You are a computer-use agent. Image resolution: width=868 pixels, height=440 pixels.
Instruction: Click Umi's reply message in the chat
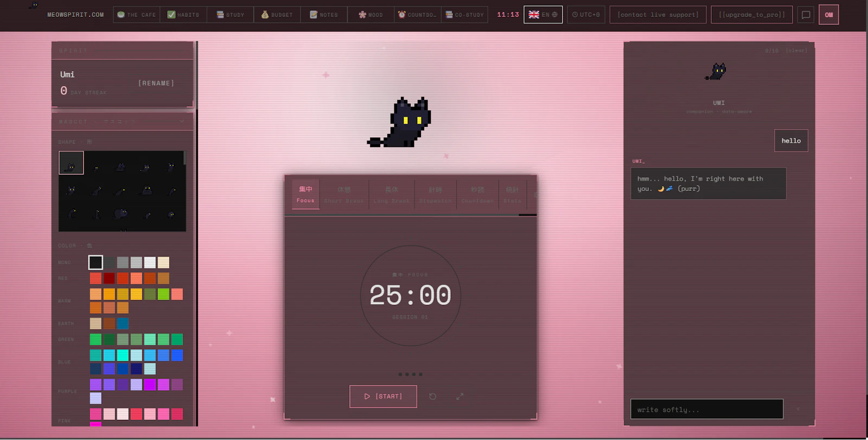coord(708,183)
